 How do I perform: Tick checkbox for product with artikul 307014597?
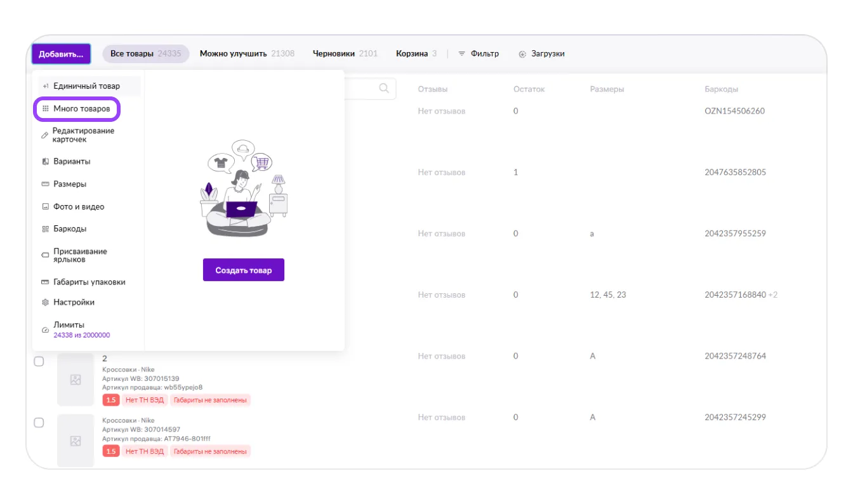click(x=39, y=423)
